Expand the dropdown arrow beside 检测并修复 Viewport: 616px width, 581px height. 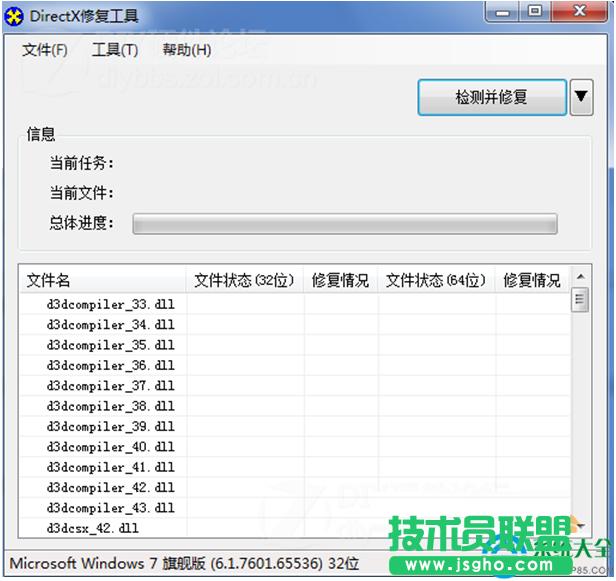(x=581, y=97)
